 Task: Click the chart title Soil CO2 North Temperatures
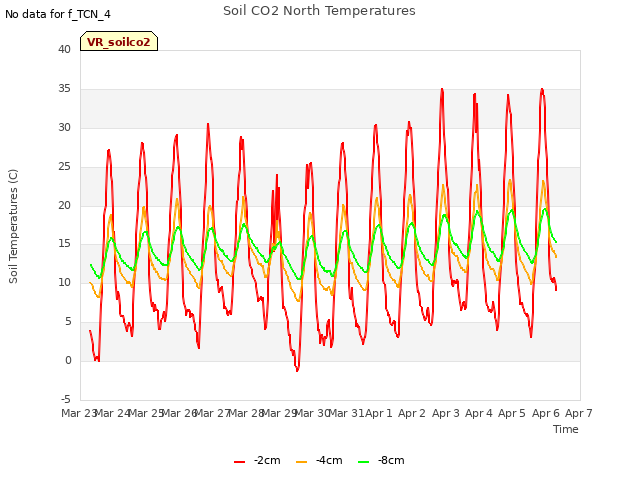coord(319,11)
